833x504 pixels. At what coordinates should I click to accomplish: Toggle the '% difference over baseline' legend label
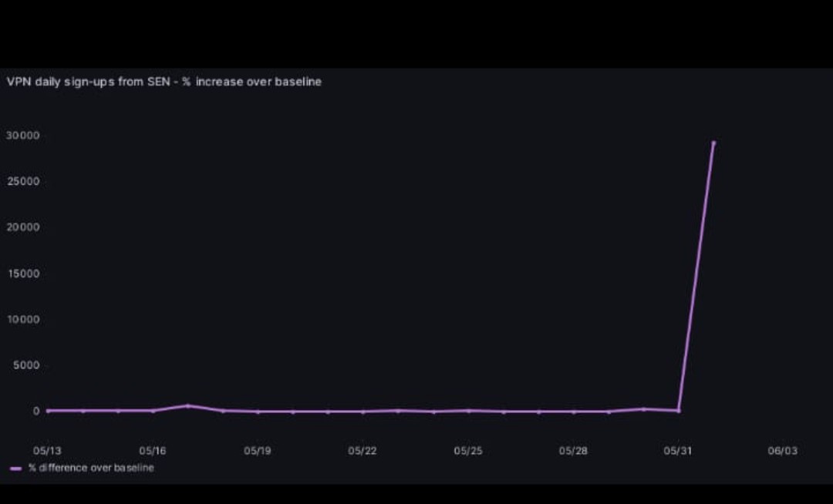(x=91, y=468)
